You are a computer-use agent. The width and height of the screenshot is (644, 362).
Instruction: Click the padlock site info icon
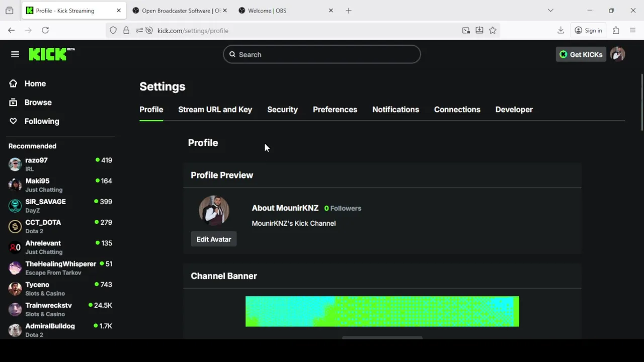tap(126, 30)
